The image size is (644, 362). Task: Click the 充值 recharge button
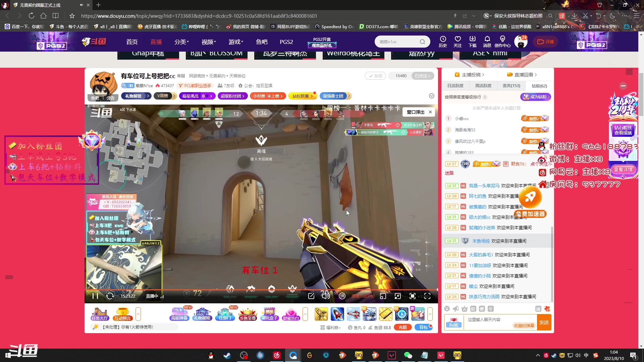click(x=403, y=327)
